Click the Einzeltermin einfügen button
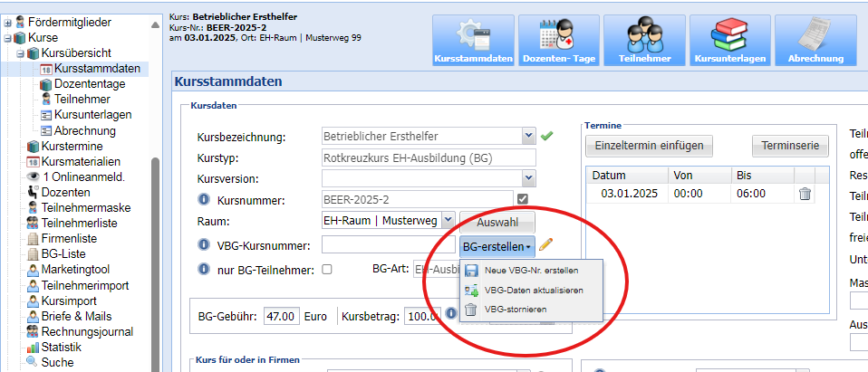 point(650,146)
